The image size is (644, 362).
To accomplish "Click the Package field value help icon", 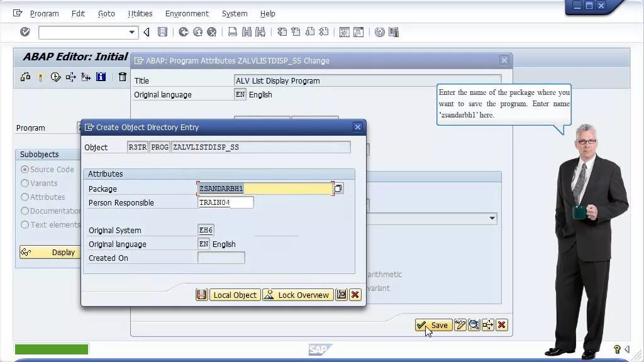I will tap(338, 189).
